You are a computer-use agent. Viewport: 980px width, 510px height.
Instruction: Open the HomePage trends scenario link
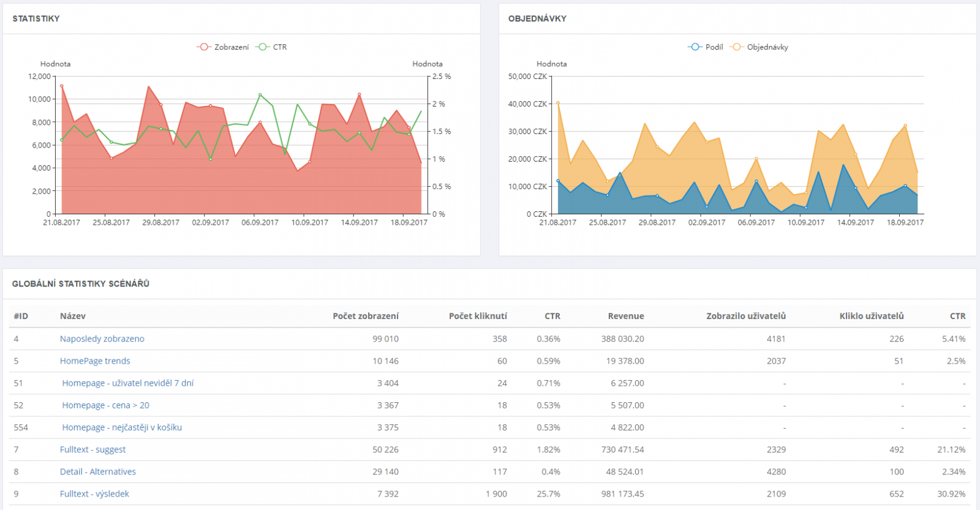[x=95, y=361]
